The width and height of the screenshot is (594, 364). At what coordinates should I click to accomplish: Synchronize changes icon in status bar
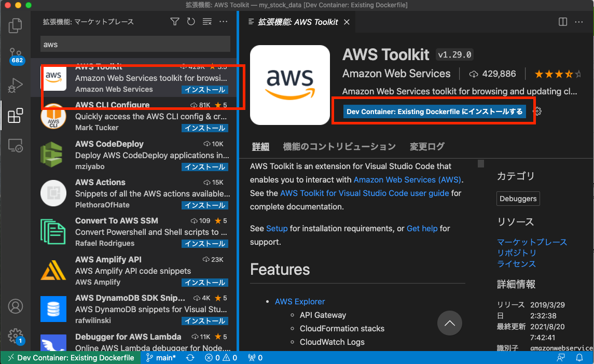point(190,358)
